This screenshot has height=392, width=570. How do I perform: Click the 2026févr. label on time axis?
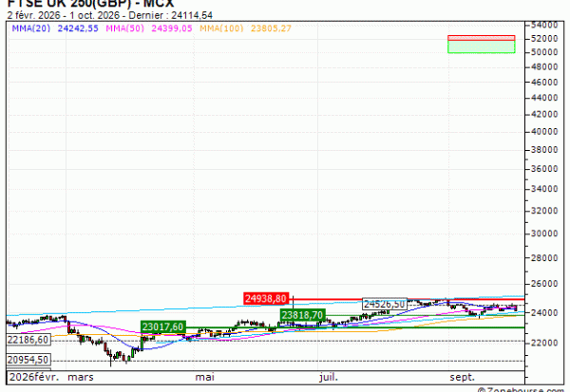tap(34, 377)
